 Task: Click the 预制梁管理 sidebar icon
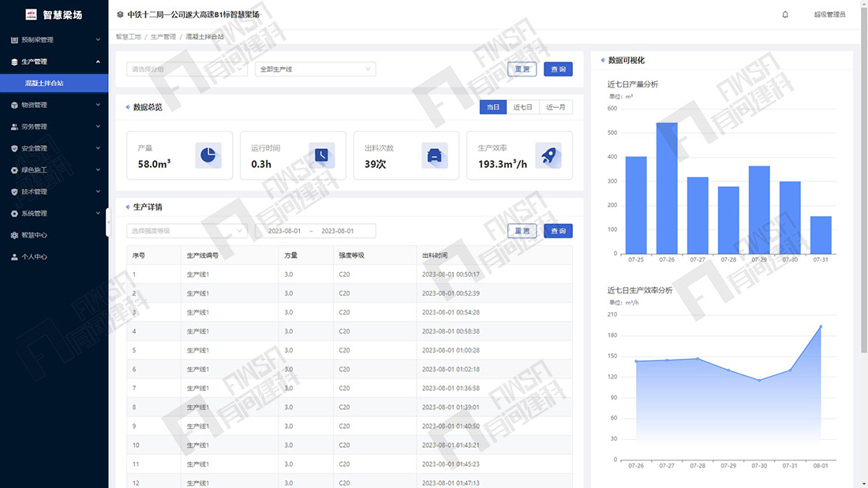pos(14,40)
